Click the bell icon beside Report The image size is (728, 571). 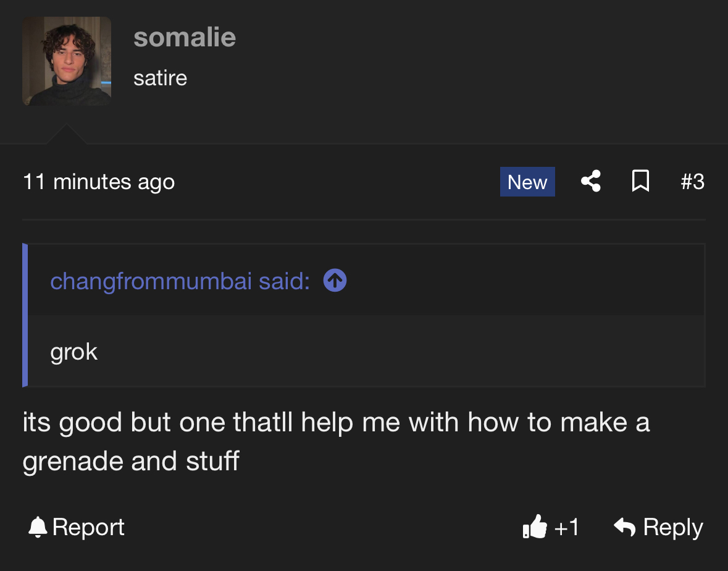pos(38,527)
